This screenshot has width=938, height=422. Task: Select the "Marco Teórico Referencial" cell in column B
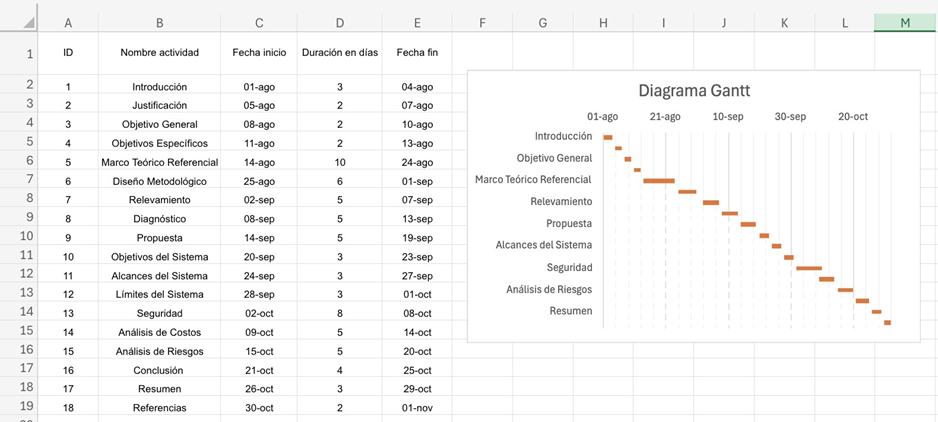[x=159, y=162]
